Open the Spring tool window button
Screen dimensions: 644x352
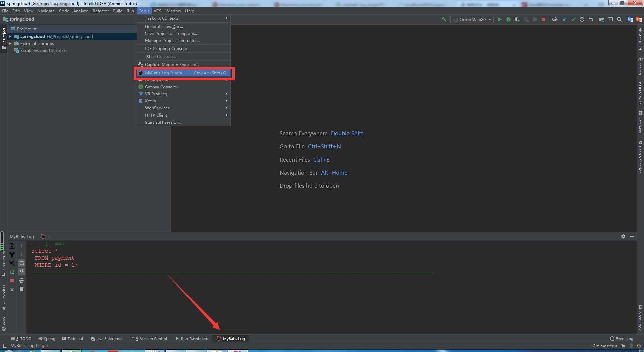[x=47, y=339]
